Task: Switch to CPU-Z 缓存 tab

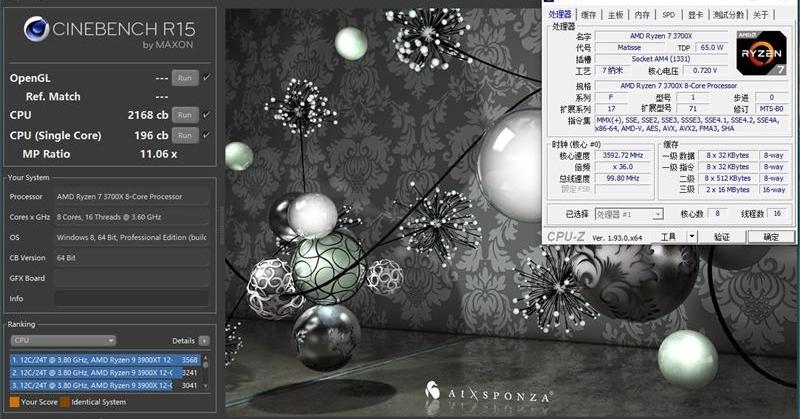Action: 588,15
